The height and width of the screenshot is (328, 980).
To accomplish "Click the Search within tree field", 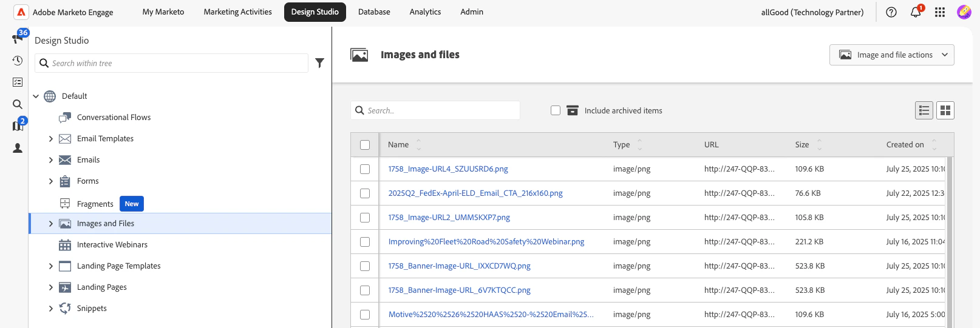I will pyautogui.click(x=172, y=63).
